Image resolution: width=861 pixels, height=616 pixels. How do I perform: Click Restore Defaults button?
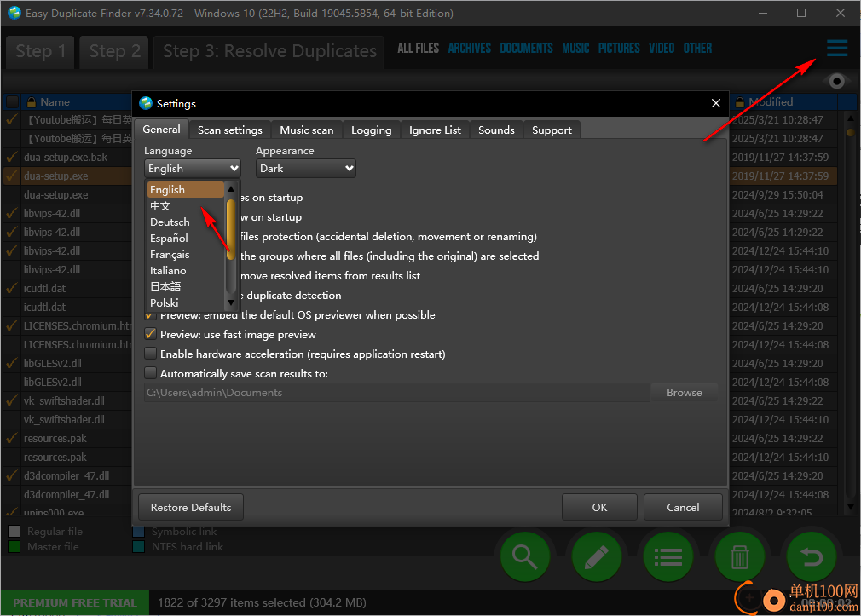point(191,507)
